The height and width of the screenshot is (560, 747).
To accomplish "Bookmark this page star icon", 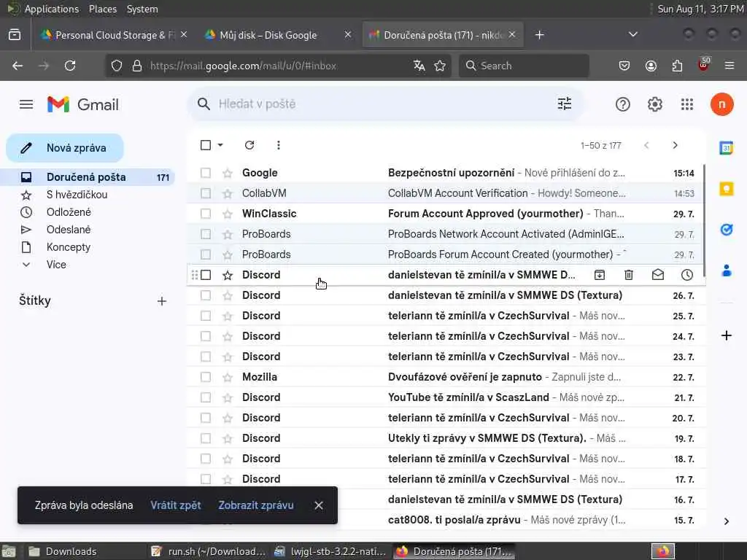I will coord(440,66).
